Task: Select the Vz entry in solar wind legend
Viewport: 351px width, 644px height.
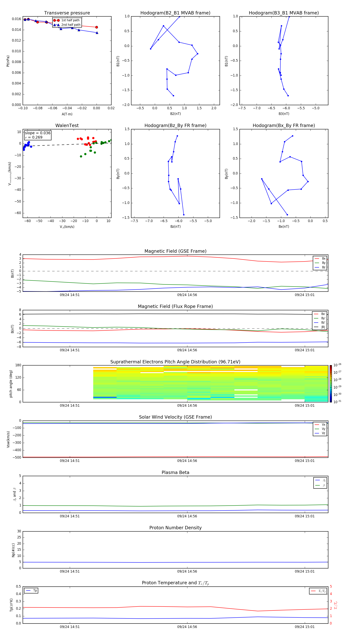Action: [x=320, y=433]
